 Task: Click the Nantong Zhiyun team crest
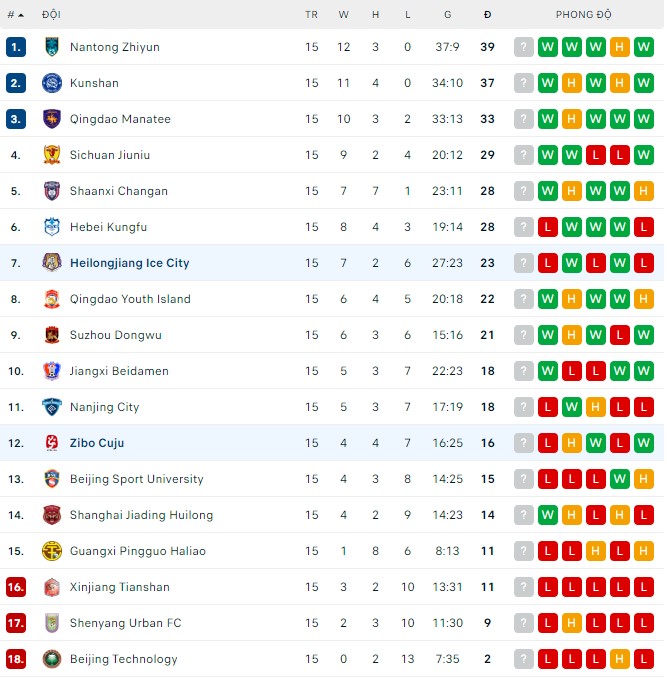(52, 47)
